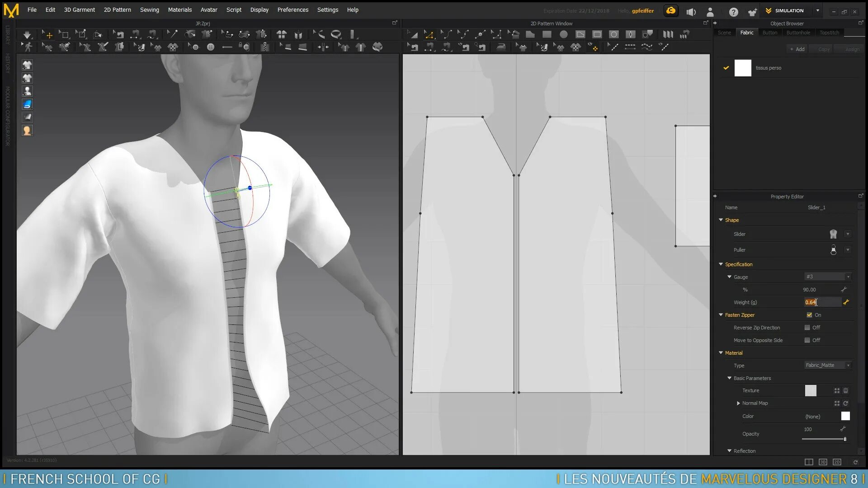Screen dimensions: 868x488
Task: Enable Reverse Zip Direction checkbox
Action: [807, 328]
